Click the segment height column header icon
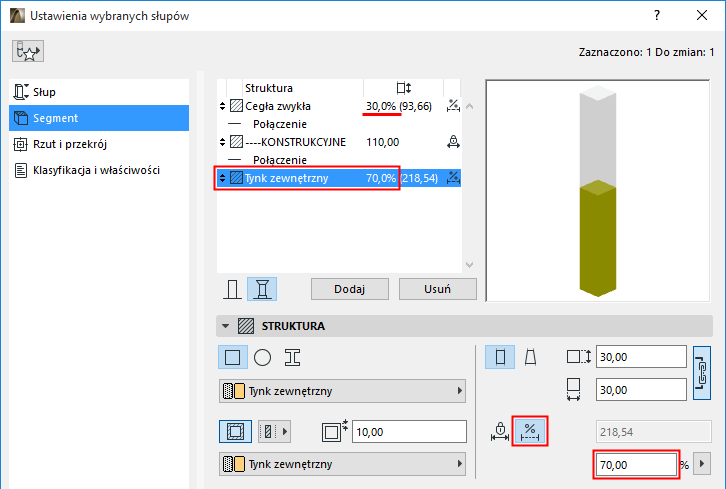 click(x=404, y=88)
